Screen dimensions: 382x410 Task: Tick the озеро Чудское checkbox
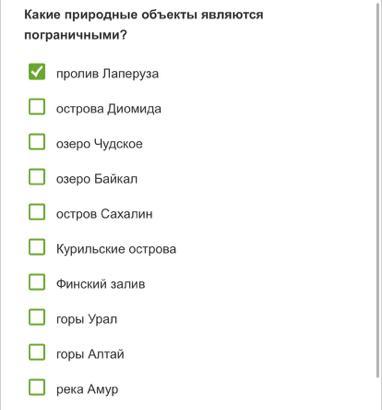(37, 142)
